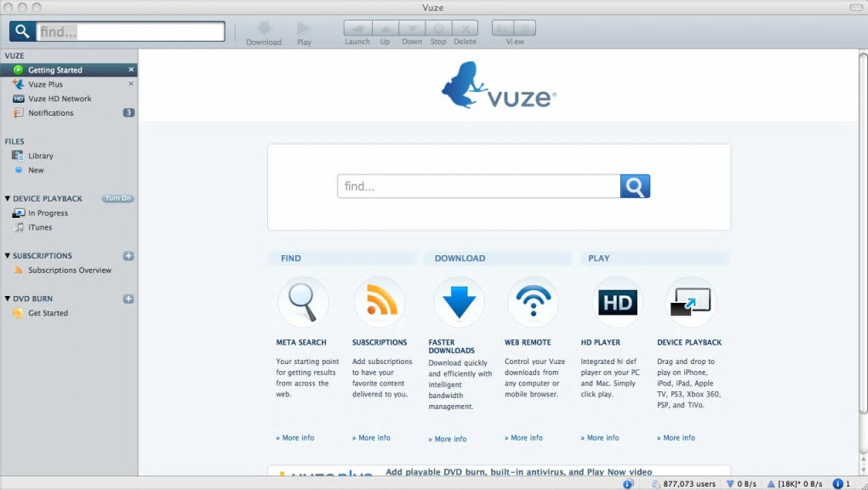Close the Getting Started sidebar entry
Screen dimensions: 868x490
[x=131, y=70]
